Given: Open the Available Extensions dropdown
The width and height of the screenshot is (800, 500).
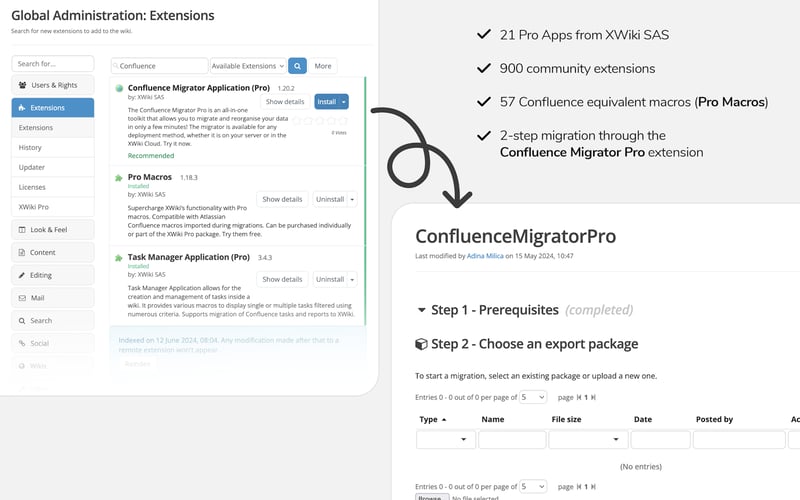Looking at the screenshot, I should pos(248,66).
